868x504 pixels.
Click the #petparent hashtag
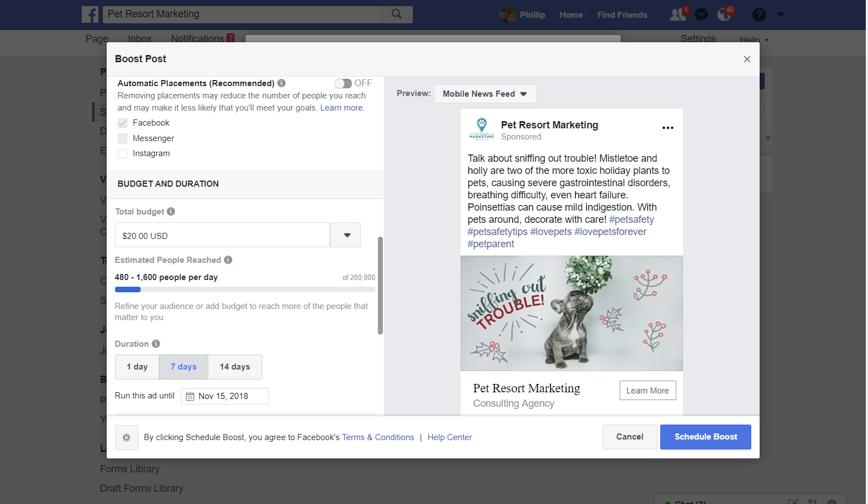coord(491,244)
